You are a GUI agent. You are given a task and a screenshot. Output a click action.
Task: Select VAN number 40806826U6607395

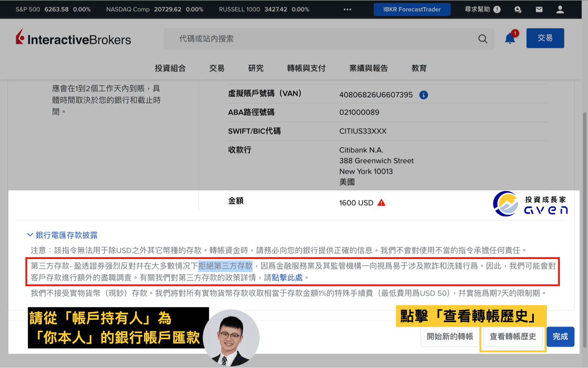click(376, 95)
